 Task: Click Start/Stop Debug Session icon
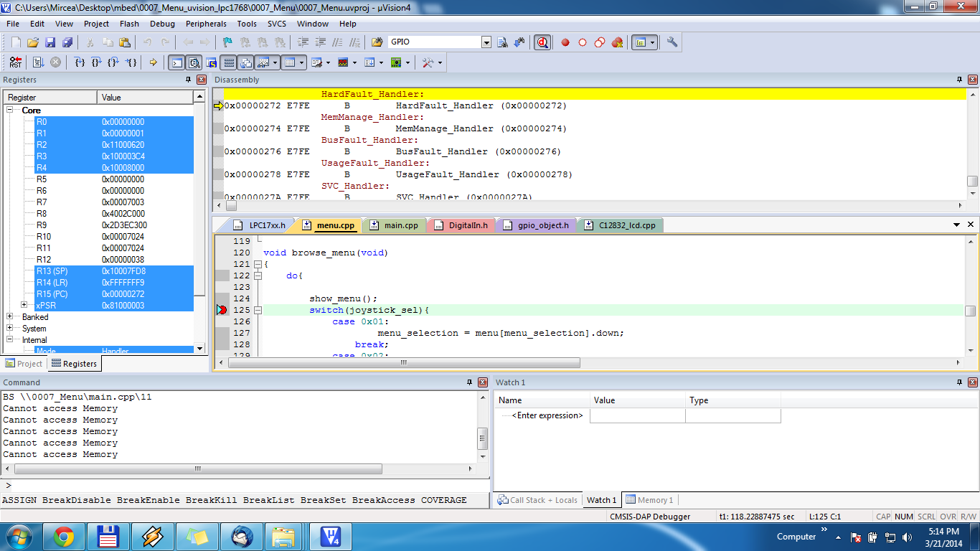click(x=542, y=42)
